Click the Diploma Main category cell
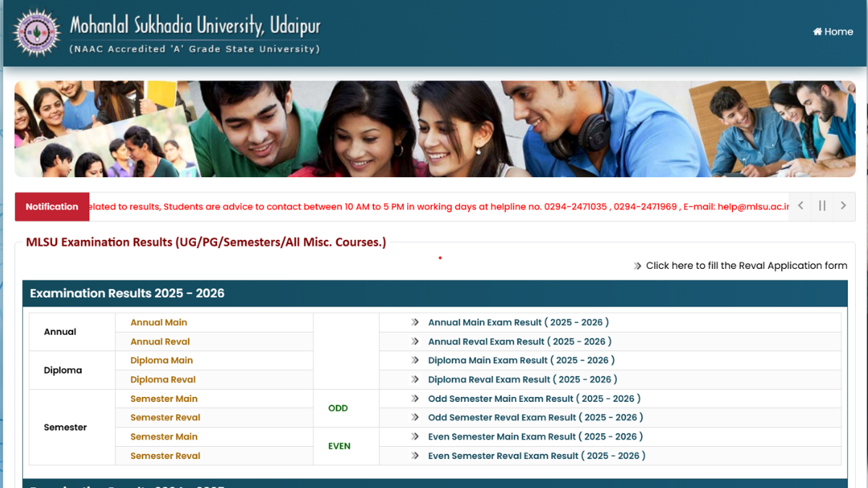 [214, 360]
